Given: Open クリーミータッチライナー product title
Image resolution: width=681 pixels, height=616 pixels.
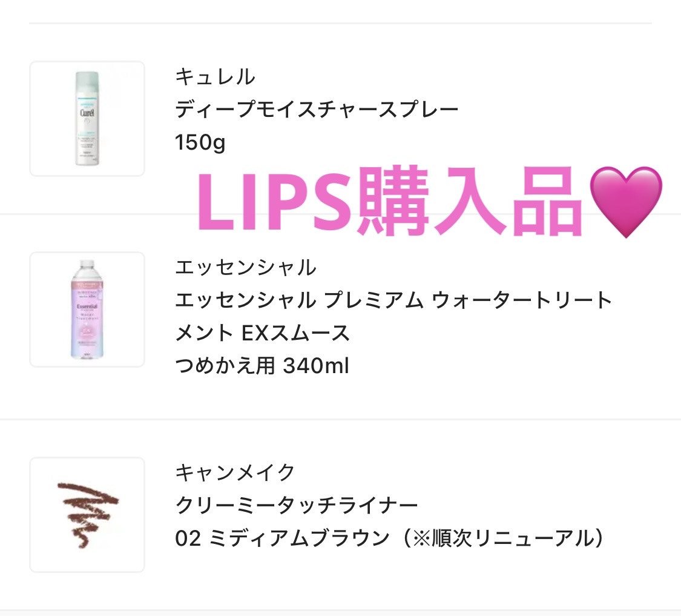Looking at the screenshot, I should [296, 505].
